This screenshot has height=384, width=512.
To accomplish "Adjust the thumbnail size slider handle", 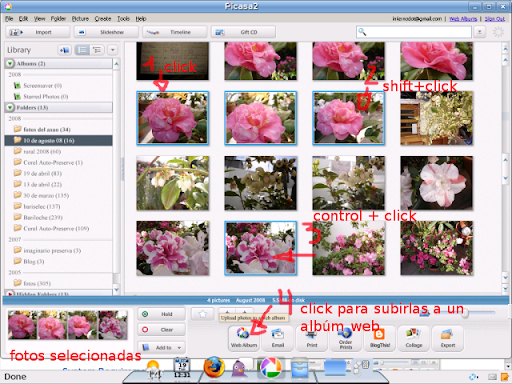I will click(x=465, y=313).
